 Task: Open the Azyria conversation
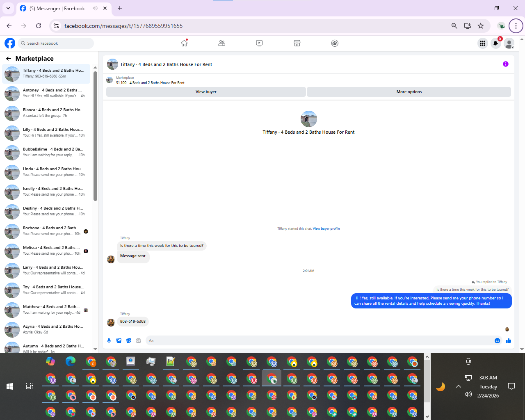pyautogui.click(x=46, y=329)
